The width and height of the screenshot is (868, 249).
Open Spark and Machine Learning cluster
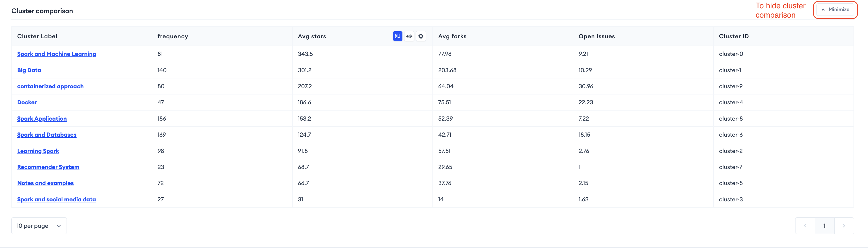pos(57,54)
